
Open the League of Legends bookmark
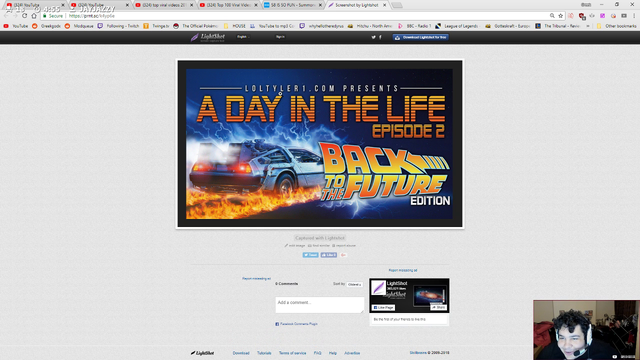(458, 26)
